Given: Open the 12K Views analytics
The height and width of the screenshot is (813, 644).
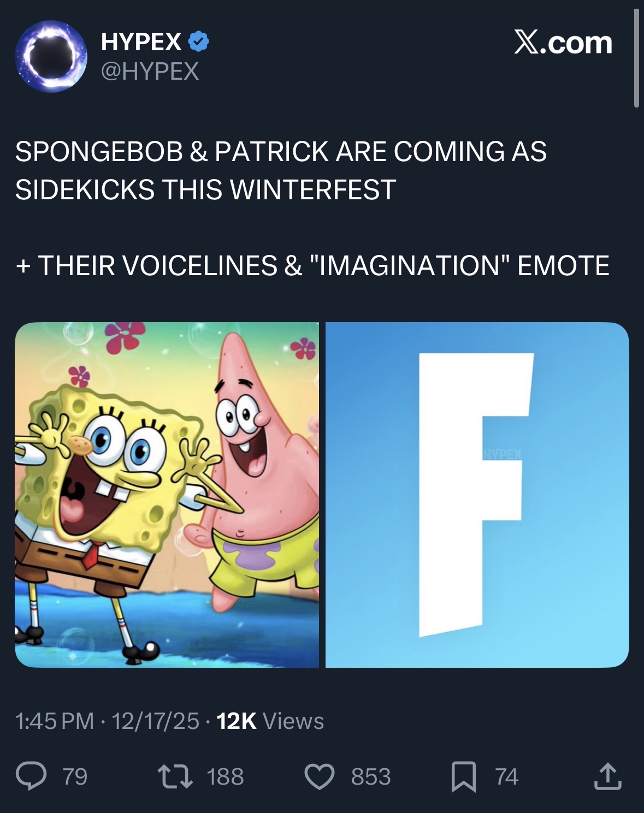Looking at the screenshot, I should pyautogui.click(x=270, y=721).
